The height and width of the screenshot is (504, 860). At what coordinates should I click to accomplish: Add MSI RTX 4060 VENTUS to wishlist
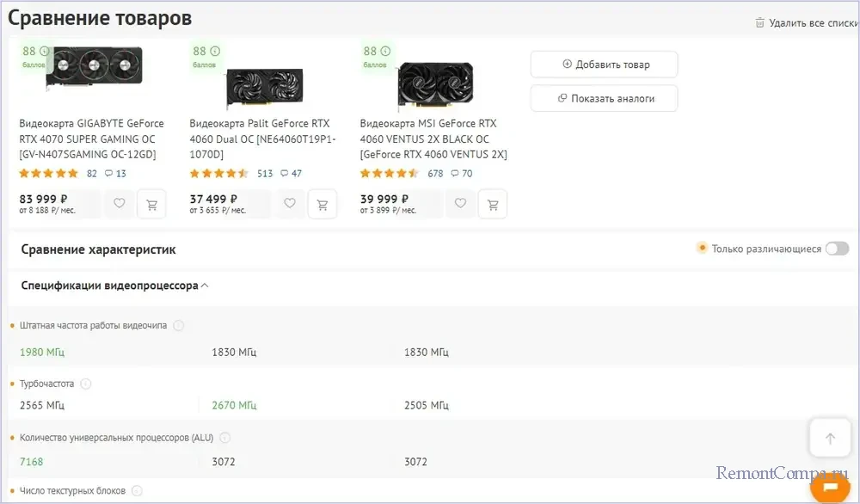[460, 204]
